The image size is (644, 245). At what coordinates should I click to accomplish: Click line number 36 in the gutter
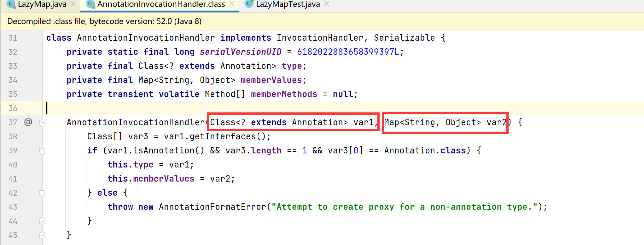tap(13, 109)
